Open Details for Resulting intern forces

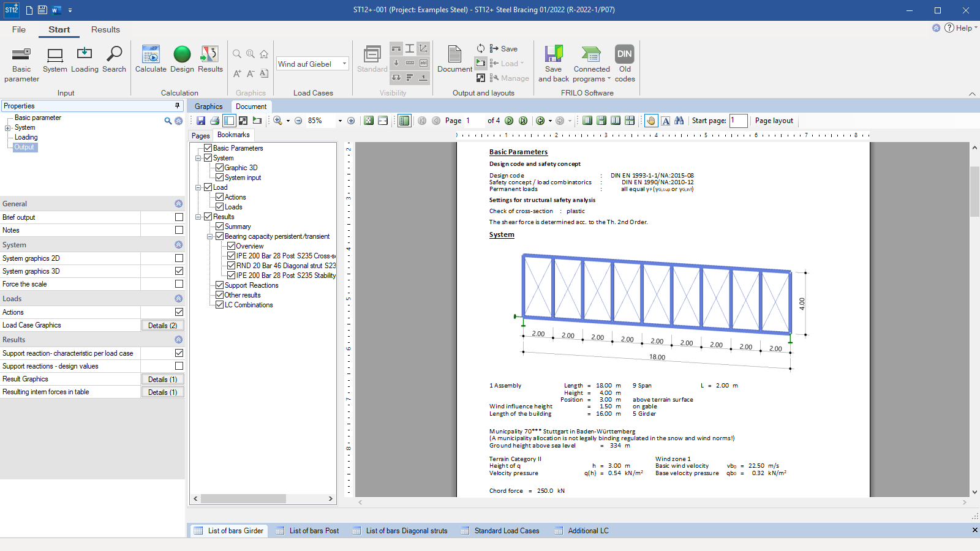pyautogui.click(x=162, y=392)
